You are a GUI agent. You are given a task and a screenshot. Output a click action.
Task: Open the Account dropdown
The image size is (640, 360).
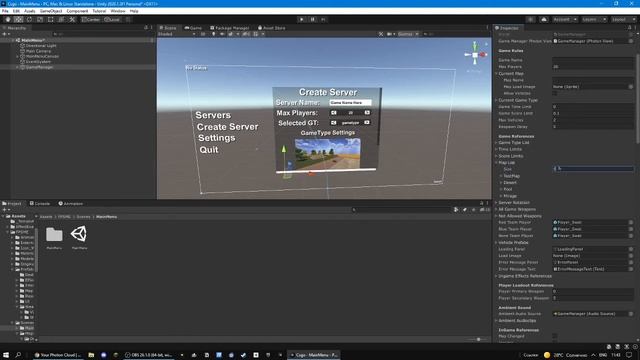(x=564, y=19)
